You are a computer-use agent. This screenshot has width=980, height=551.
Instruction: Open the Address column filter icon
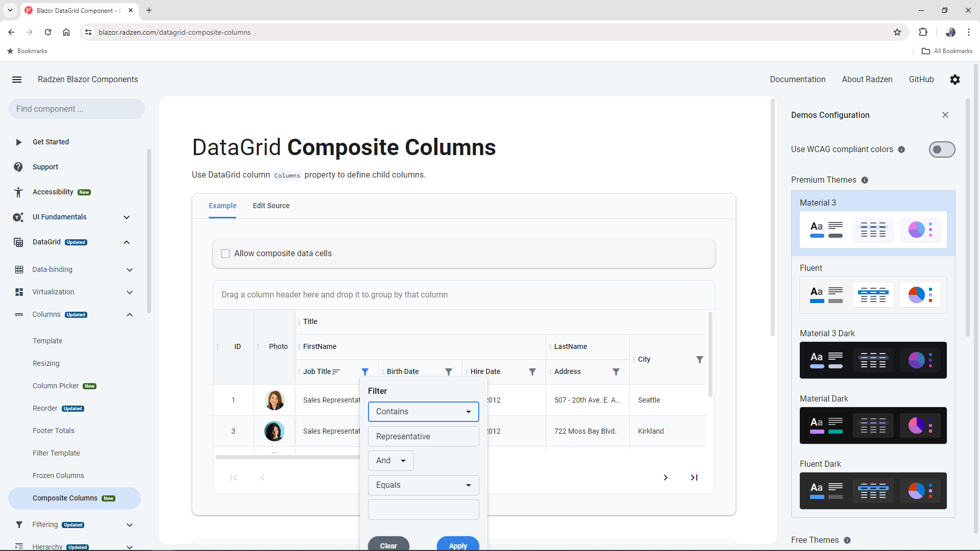click(616, 372)
